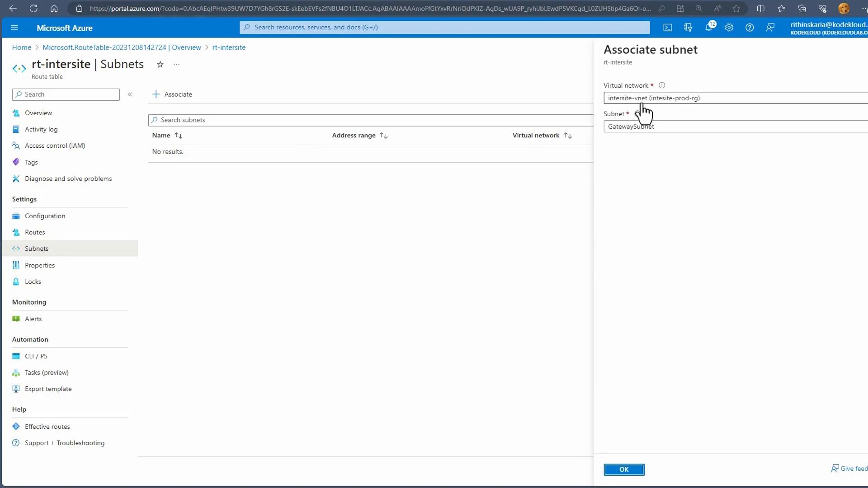This screenshot has height=488, width=868.
Task: Open the Subnet GatewaySubnet dropdown
Action: [736, 127]
